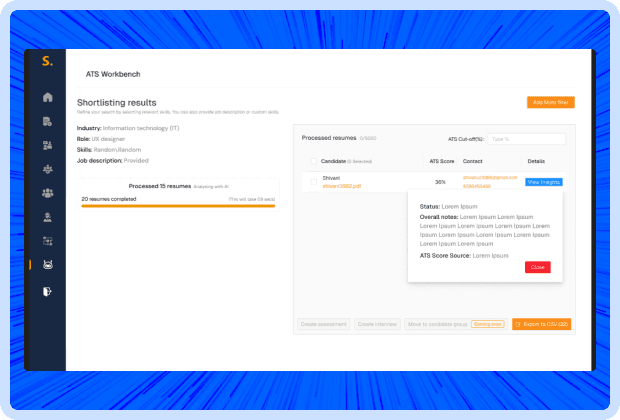This screenshot has width=620, height=420.
Task: Click ATS Score Source: Lorem Ipsum
Action: coord(464,255)
